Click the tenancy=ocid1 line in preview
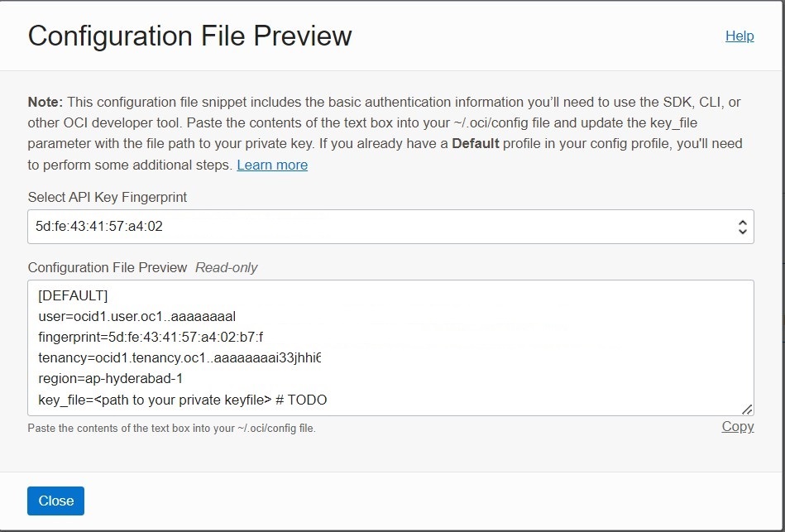Image resolution: width=785 pixels, height=532 pixels. (x=179, y=358)
